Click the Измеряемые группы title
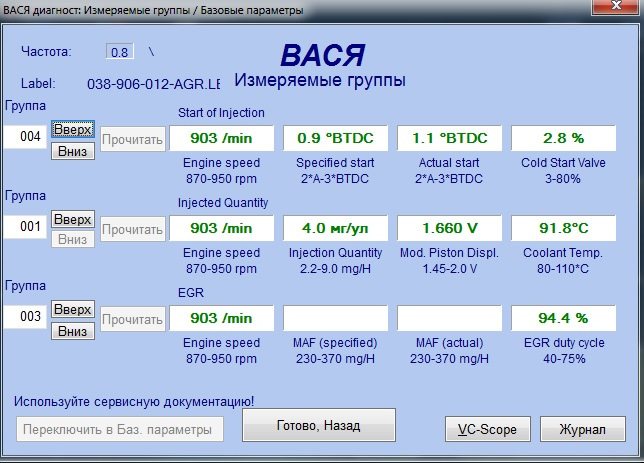The image size is (644, 463). click(320, 80)
